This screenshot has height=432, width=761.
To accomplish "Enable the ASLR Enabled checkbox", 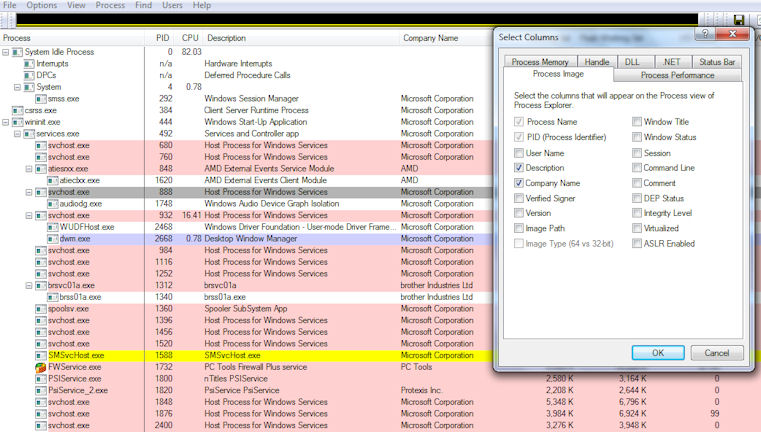I will pyautogui.click(x=637, y=244).
